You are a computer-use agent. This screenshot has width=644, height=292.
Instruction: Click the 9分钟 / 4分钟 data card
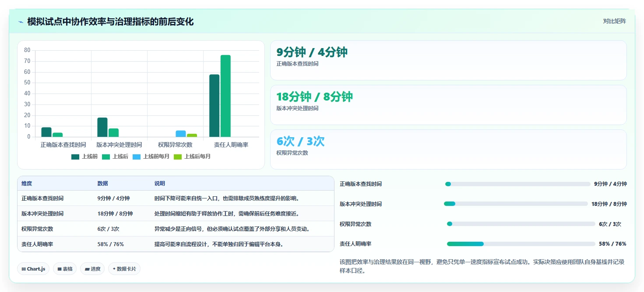(448, 60)
